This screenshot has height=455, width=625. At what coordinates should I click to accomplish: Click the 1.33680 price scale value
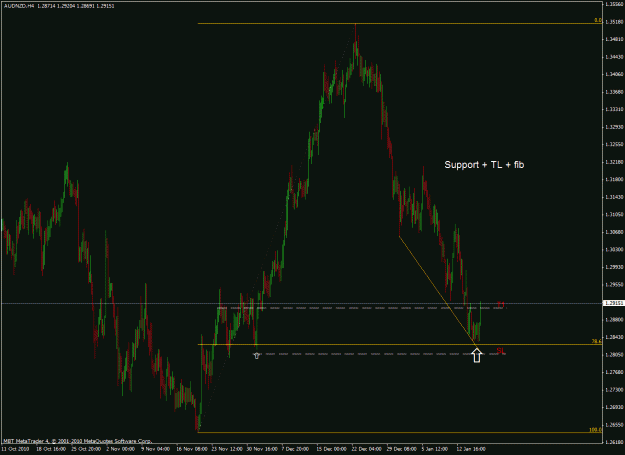coord(614,92)
